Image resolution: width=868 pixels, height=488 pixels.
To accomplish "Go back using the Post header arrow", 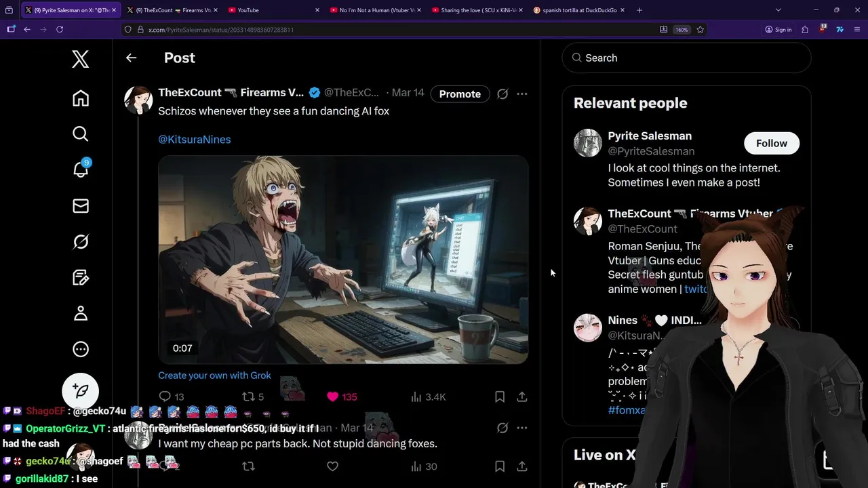I will pos(131,58).
